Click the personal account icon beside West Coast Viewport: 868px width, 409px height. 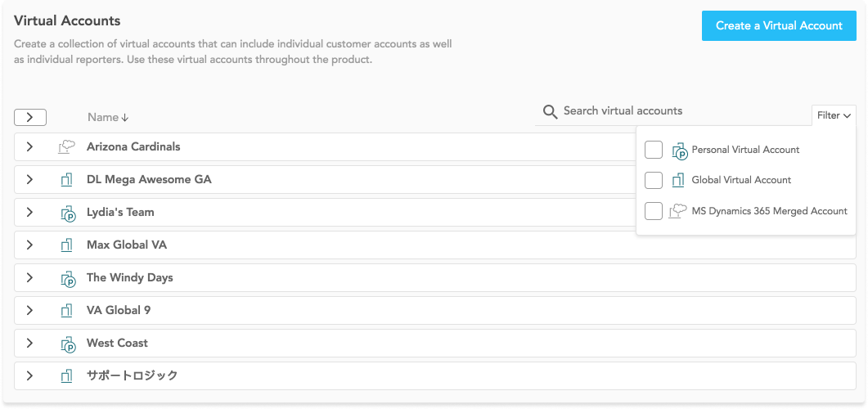(68, 344)
